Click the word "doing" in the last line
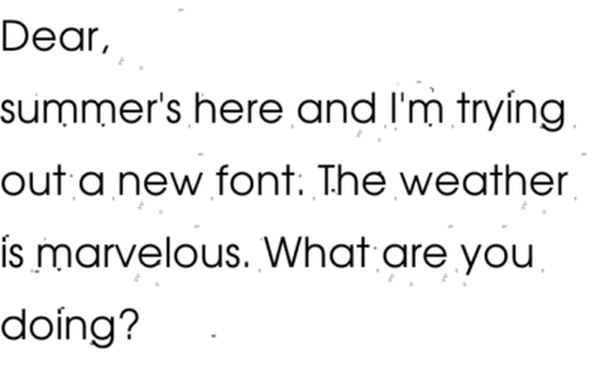Viewport: 600px width, 375px height. tap(58, 326)
